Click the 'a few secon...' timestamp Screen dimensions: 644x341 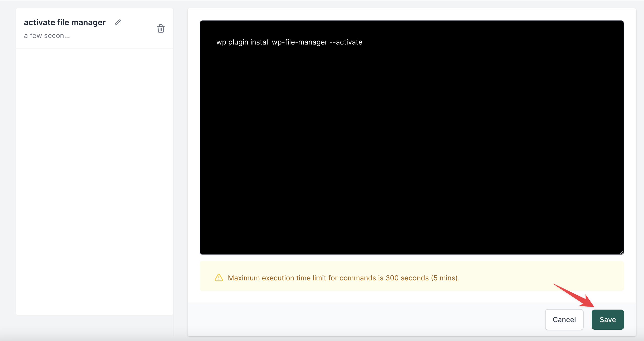tap(47, 36)
